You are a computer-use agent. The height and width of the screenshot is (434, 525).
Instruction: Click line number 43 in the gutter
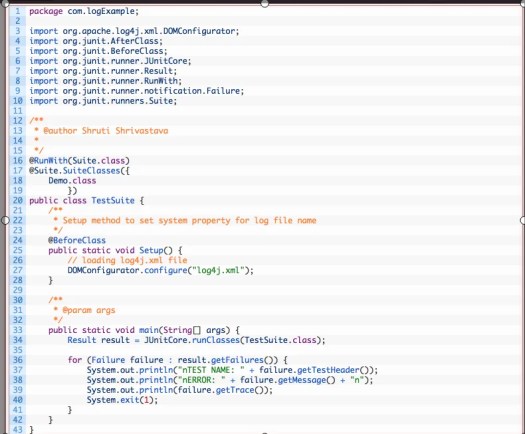[17, 430]
